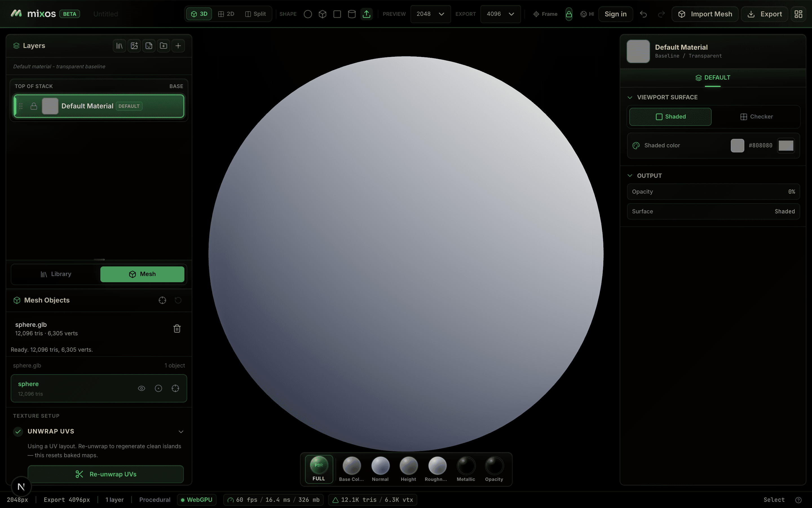Show the Normal channel preview
812x508 pixels.
point(380,469)
